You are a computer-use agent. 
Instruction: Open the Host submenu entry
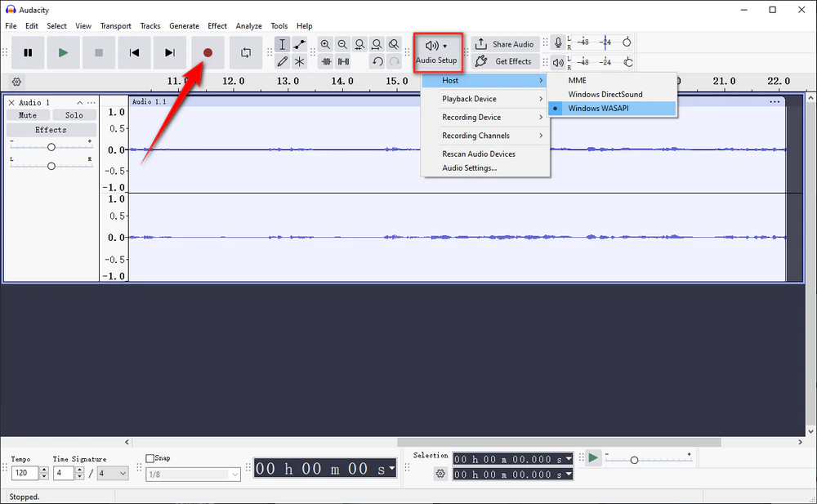point(484,80)
